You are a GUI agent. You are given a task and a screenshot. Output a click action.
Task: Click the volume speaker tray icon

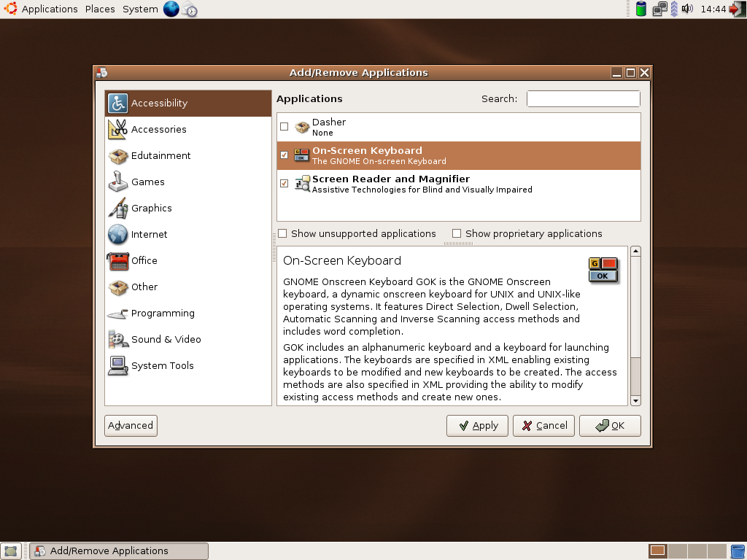coord(687,8)
